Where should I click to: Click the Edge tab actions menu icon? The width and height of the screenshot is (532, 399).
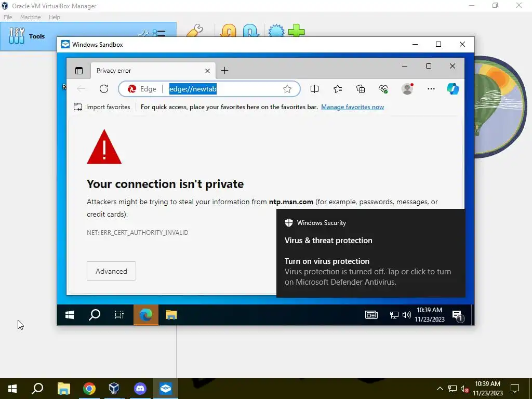coord(79,71)
